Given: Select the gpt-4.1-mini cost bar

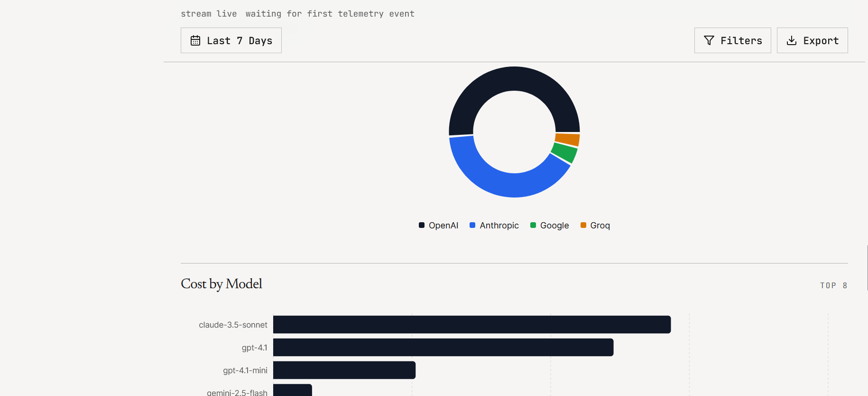Looking at the screenshot, I should click(344, 370).
